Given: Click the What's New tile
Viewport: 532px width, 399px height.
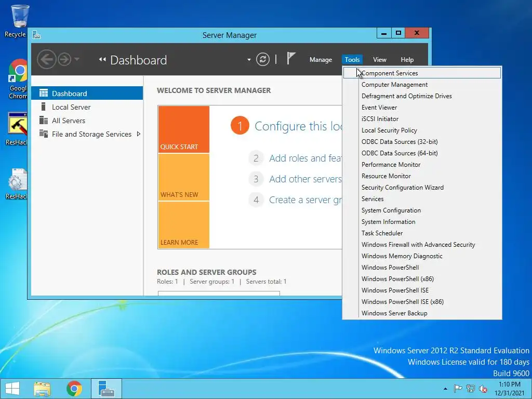Looking at the screenshot, I should coord(183,177).
